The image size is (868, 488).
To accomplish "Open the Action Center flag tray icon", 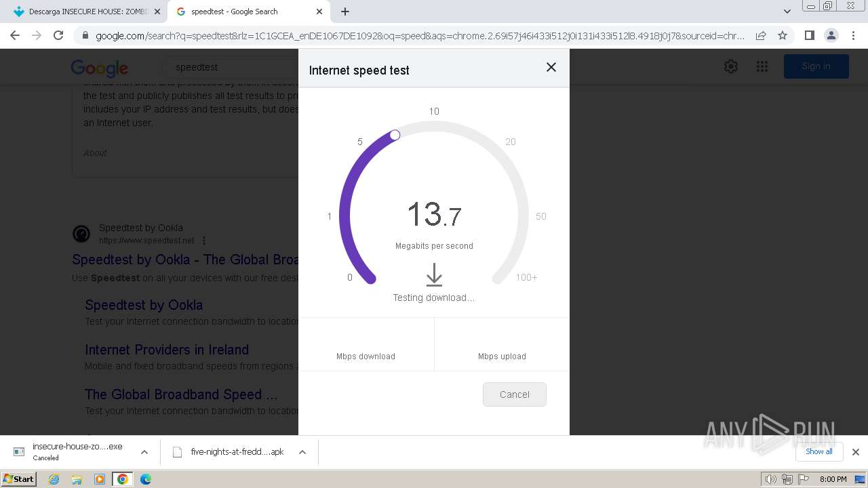I will (802, 479).
